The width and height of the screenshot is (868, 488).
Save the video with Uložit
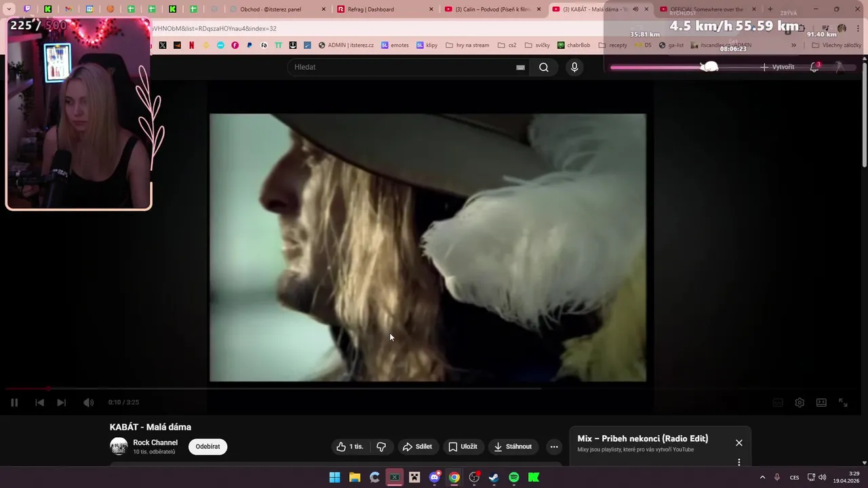pos(462,447)
